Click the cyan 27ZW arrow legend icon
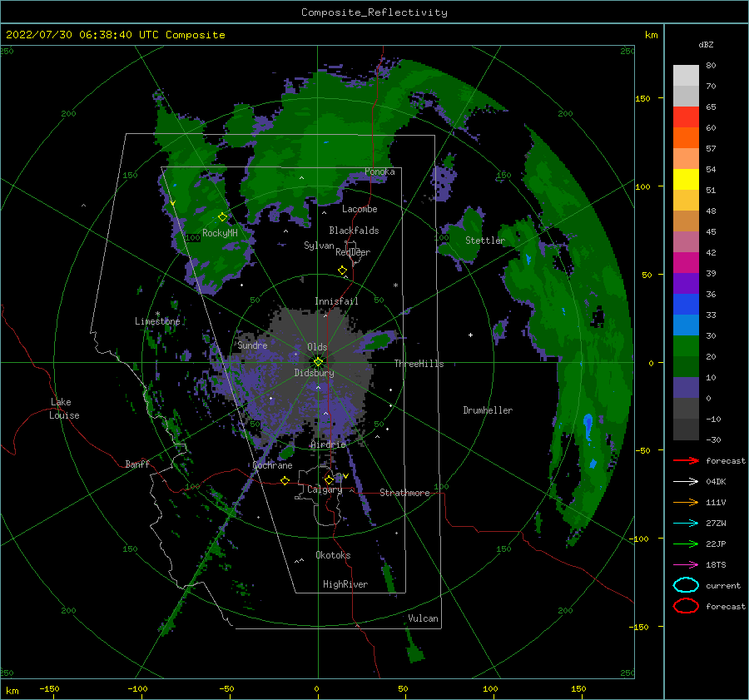 click(x=686, y=524)
